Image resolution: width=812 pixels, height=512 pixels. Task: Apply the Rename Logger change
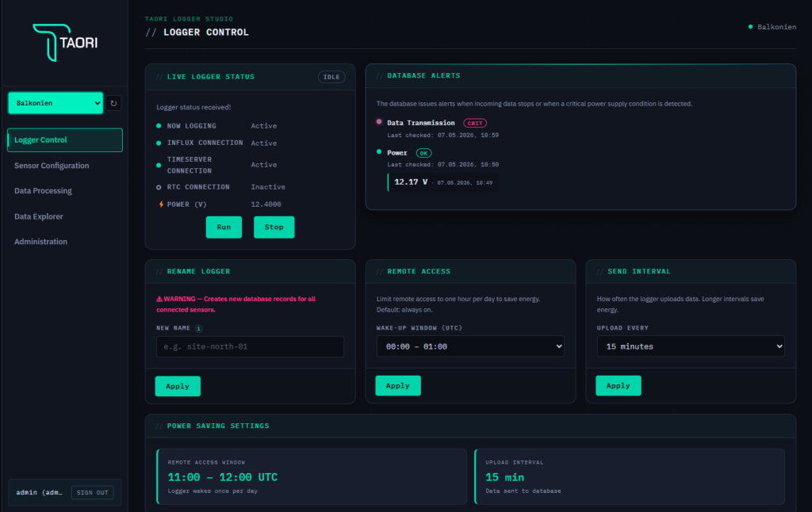coord(178,386)
